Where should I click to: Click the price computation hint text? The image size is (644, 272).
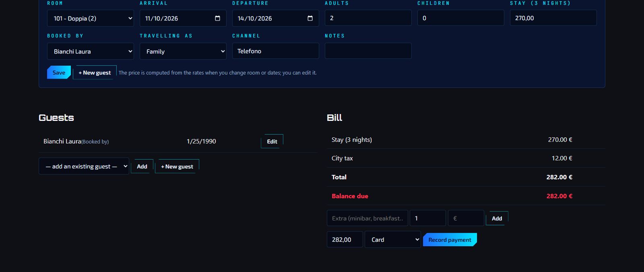(x=218, y=73)
